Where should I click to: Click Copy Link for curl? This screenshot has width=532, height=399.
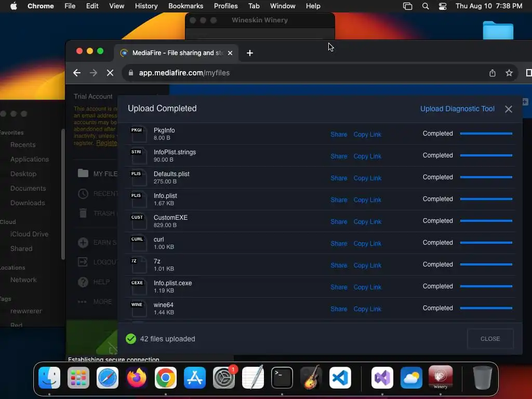[367, 244]
